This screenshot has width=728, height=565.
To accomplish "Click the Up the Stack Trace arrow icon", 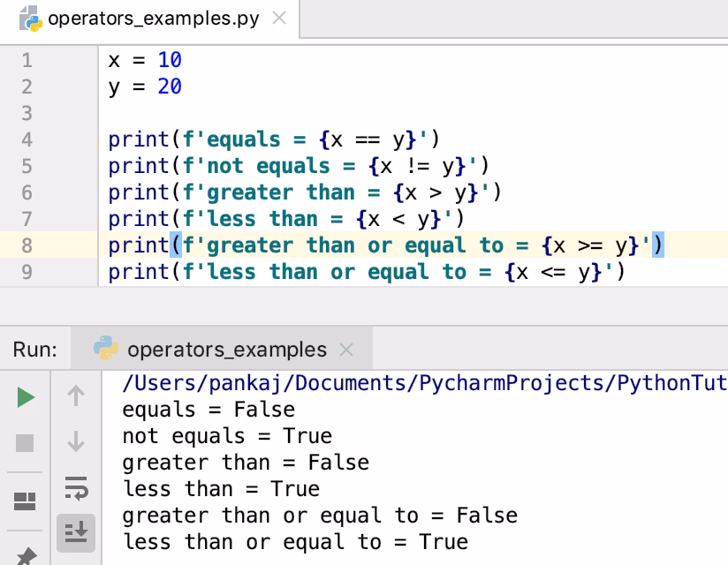I will 77,396.
